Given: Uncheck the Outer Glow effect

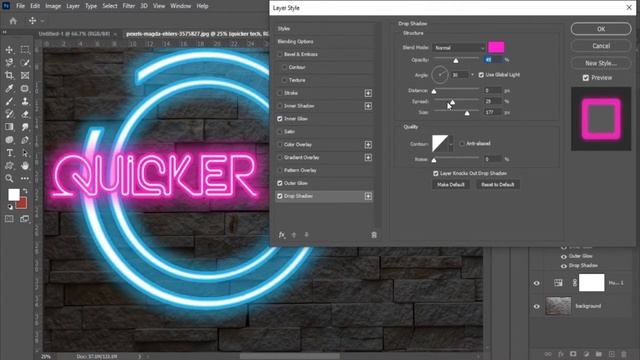Looking at the screenshot, I should 280,183.
